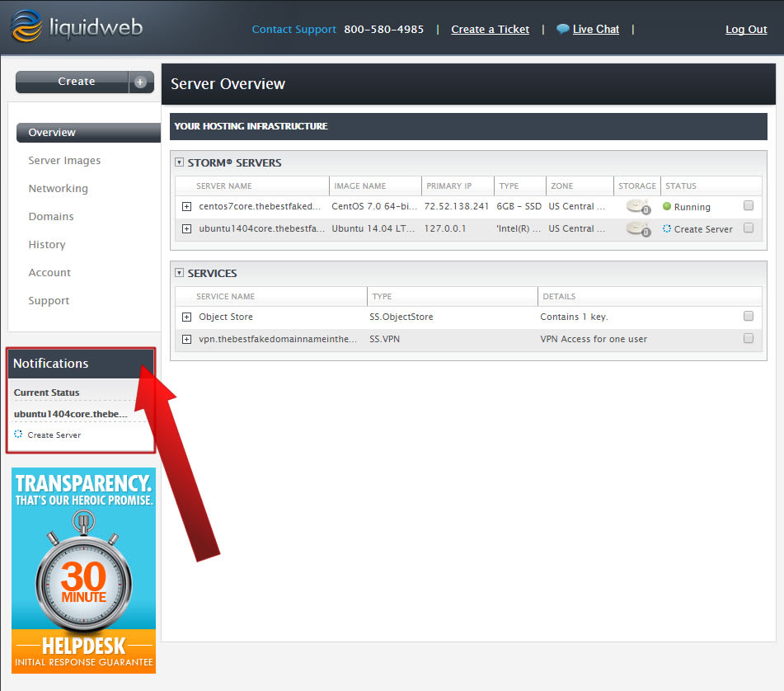
Task: Click the Service Name column header
Action: 225,296
